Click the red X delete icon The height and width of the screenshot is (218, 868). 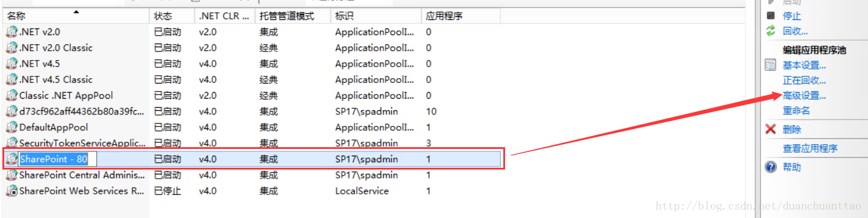click(771, 129)
